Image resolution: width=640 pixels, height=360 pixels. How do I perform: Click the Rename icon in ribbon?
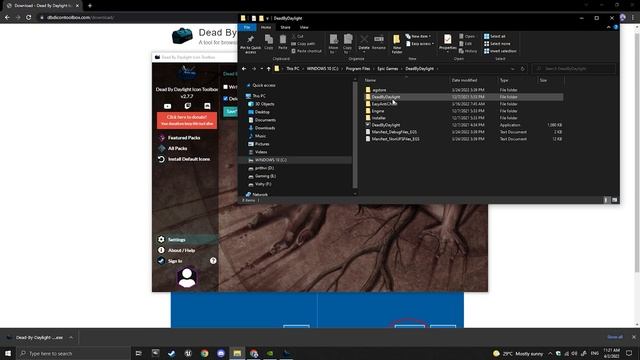379,42
